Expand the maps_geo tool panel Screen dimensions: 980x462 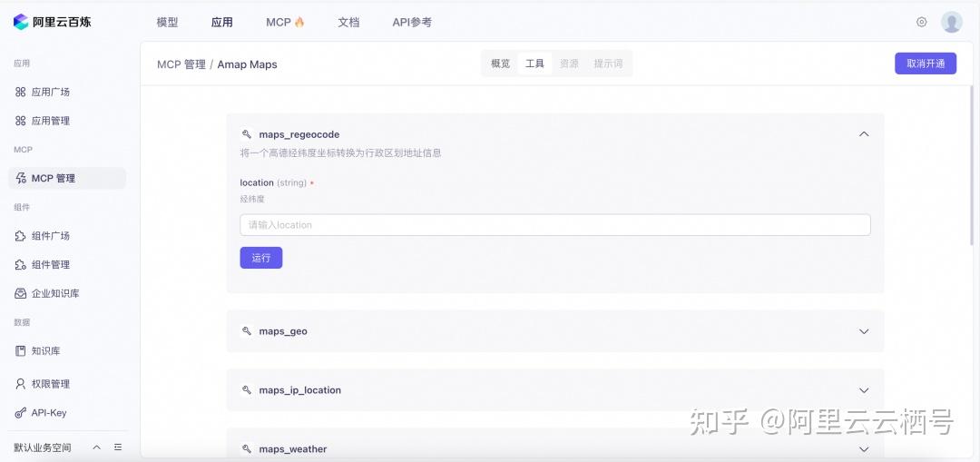click(x=864, y=331)
